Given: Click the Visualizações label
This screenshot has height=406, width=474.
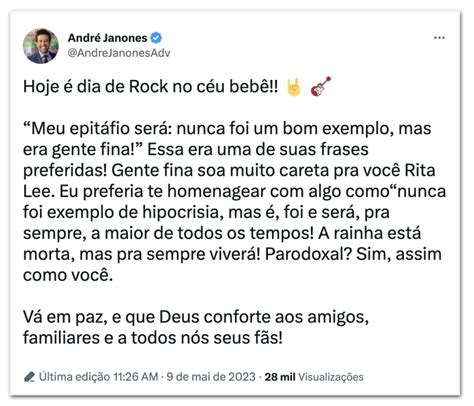Looking at the screenshot, I should 331,377.
